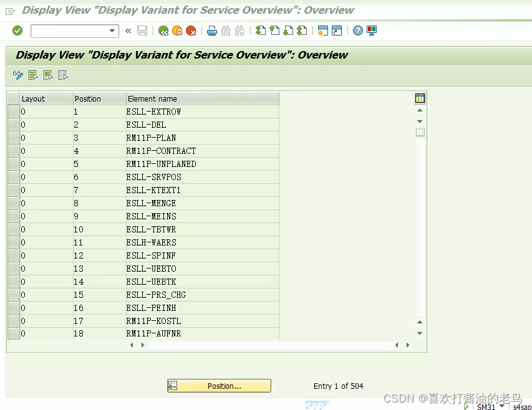Click Deselect All icon
532x410 pixels.
63,75
